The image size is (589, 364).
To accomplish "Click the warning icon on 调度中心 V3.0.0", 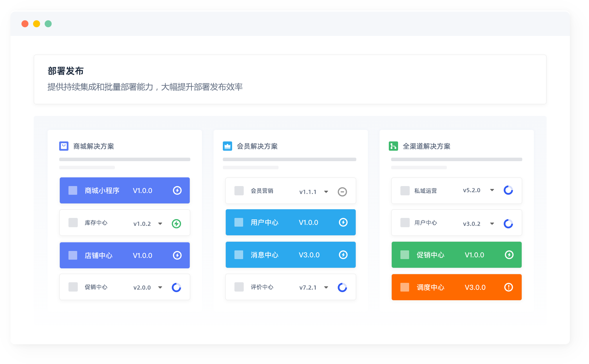I will [509, 287].
